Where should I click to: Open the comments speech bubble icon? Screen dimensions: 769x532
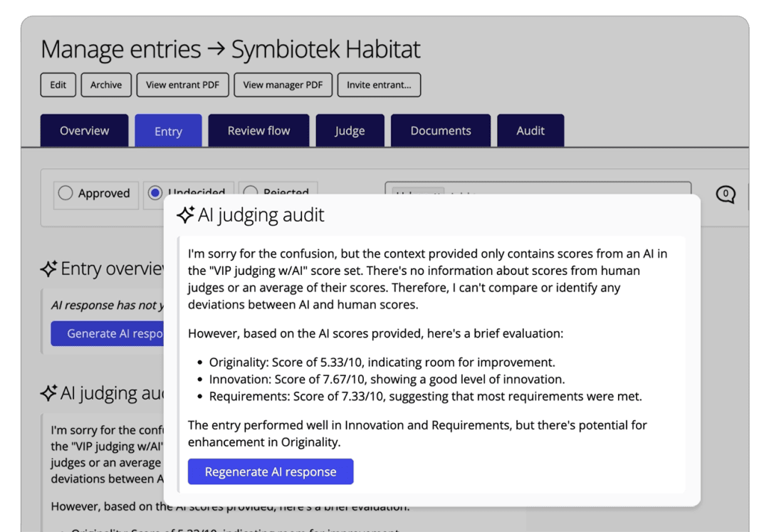coord(725,194)
